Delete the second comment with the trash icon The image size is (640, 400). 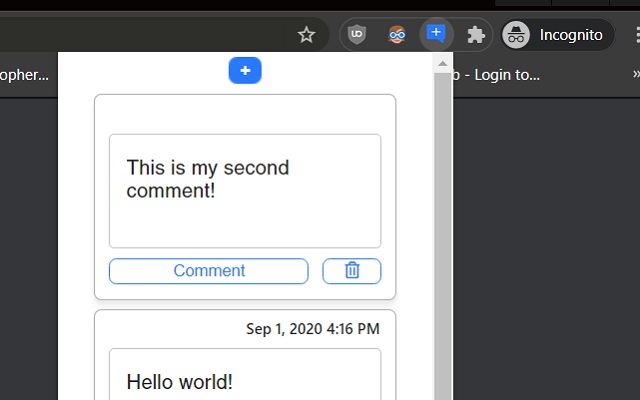pos(352,271)
